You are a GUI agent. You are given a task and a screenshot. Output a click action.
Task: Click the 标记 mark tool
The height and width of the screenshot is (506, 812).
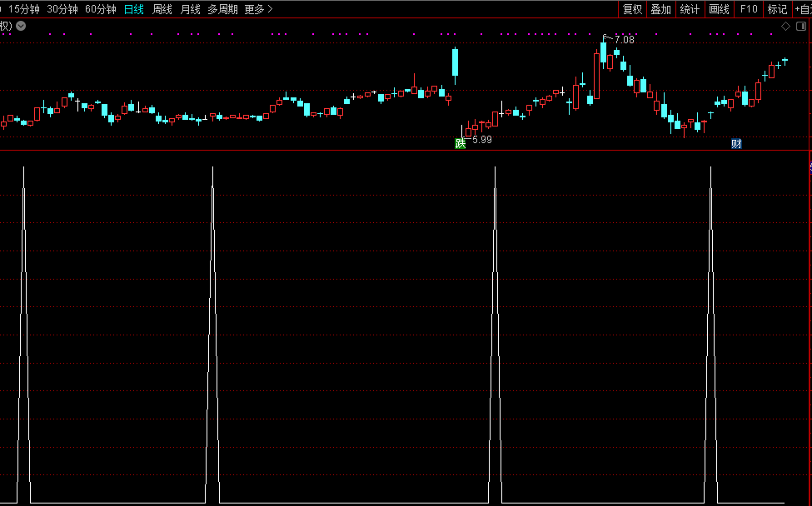(777, 9)
